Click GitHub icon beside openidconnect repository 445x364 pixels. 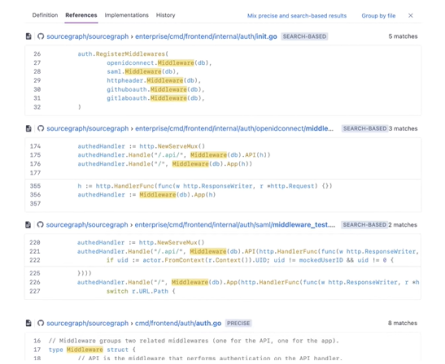[41, 128]
